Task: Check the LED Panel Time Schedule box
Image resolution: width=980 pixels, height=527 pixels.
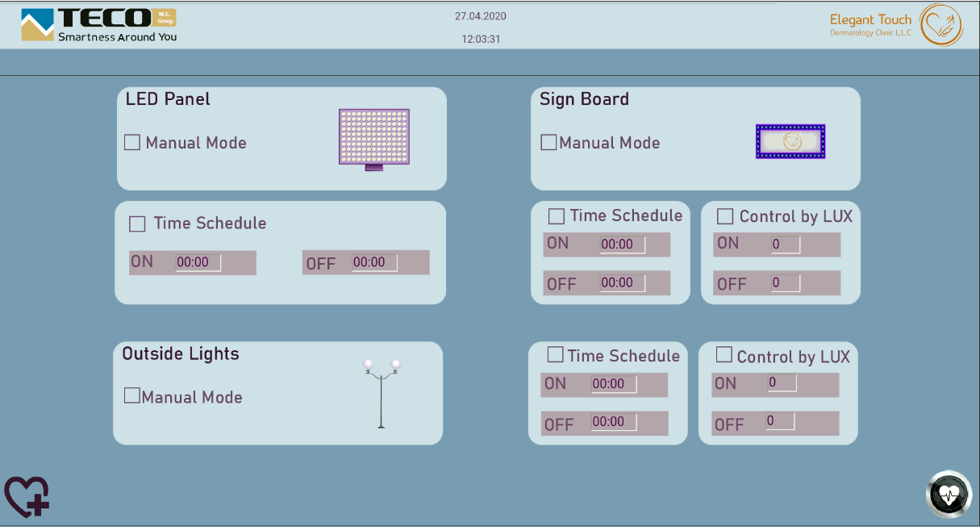Action: click(138, 224)
